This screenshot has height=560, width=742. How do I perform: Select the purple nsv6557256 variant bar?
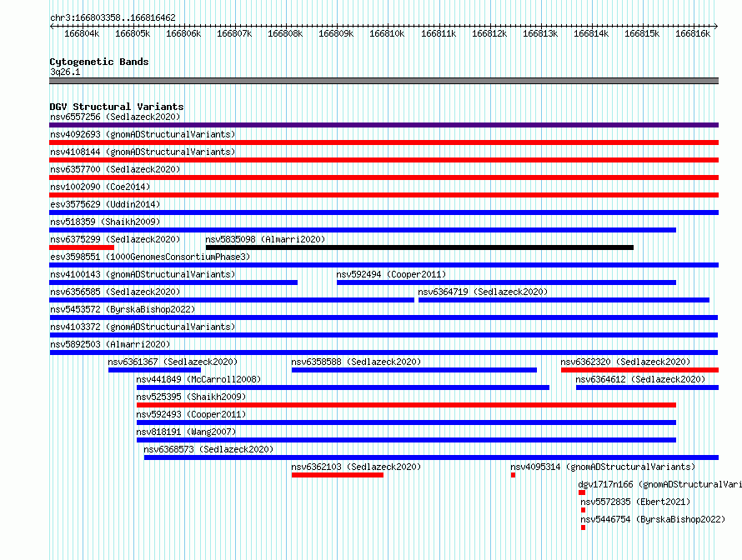[384, 125]
